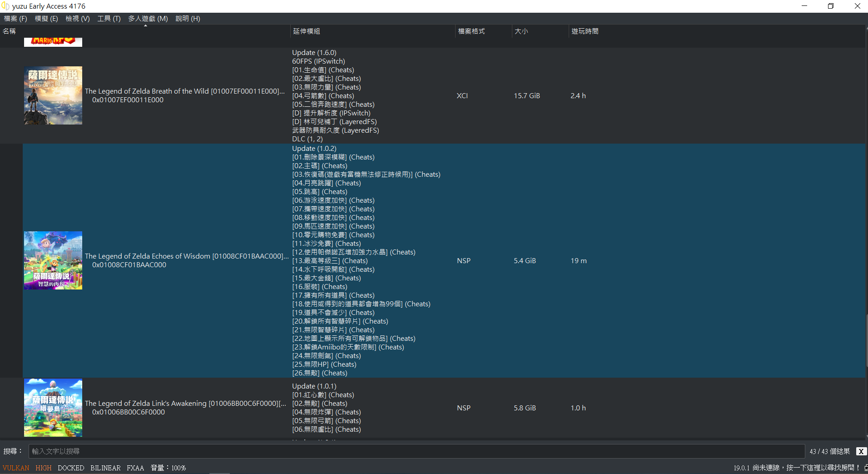Click the Update (1.0.2) add-on entry
This screenshot has width=868, height=474.
click(x=314, y=149)
